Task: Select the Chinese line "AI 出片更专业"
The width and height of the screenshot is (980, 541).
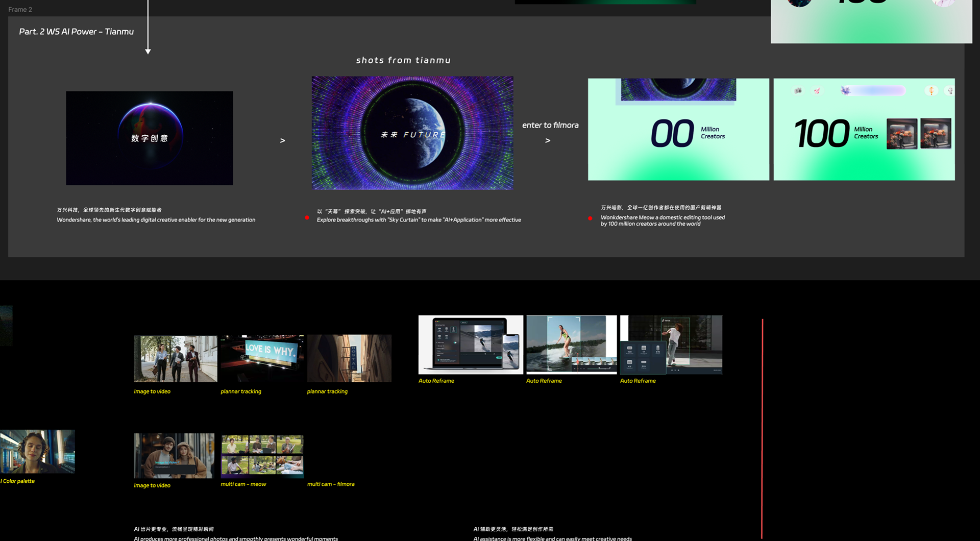Action: point(174,529)
